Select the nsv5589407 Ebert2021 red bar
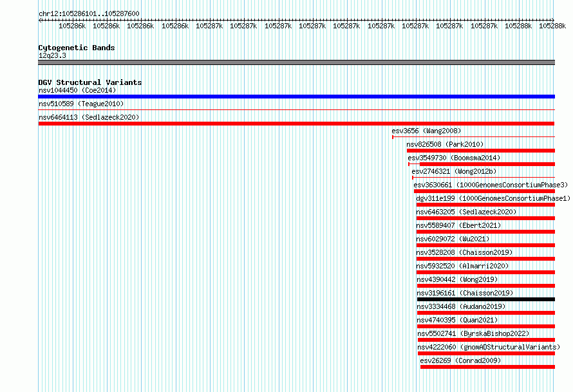Screen dimensions: 573x392 pyautogui.click(x=485, y=232)
